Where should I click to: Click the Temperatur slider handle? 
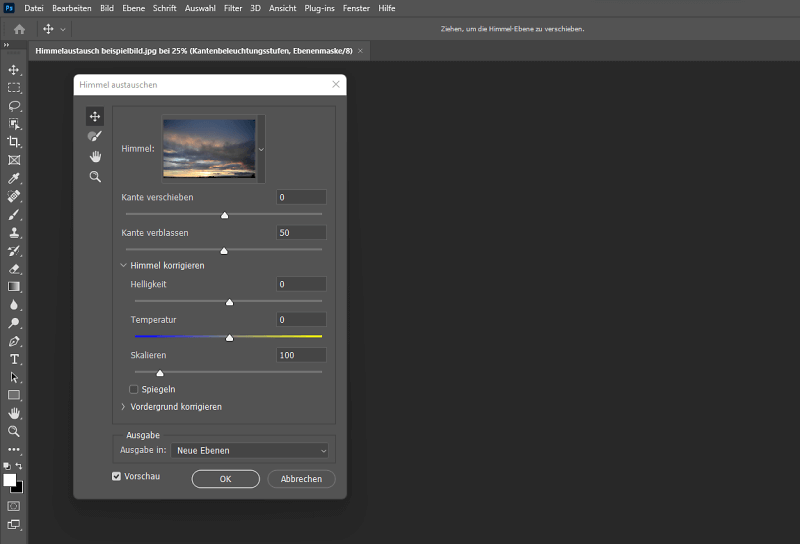tap(229, 338)
